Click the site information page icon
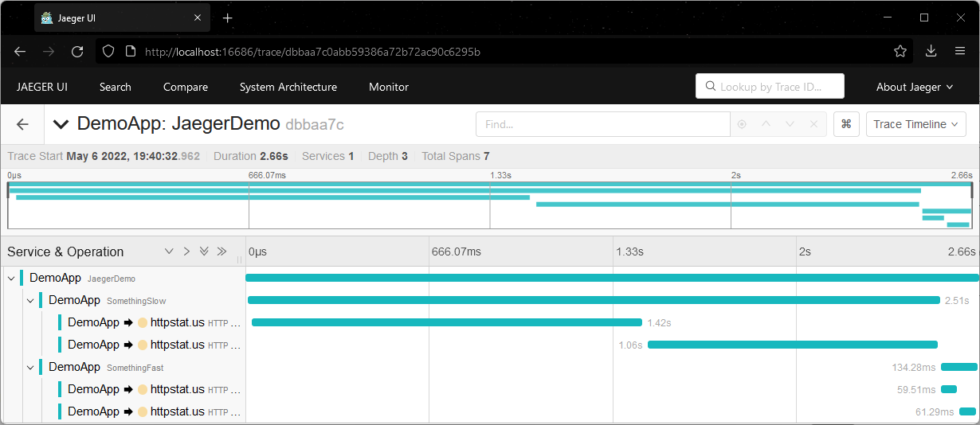Image resolution: width=980 pixels, height=425 pixels. (131, 51)
